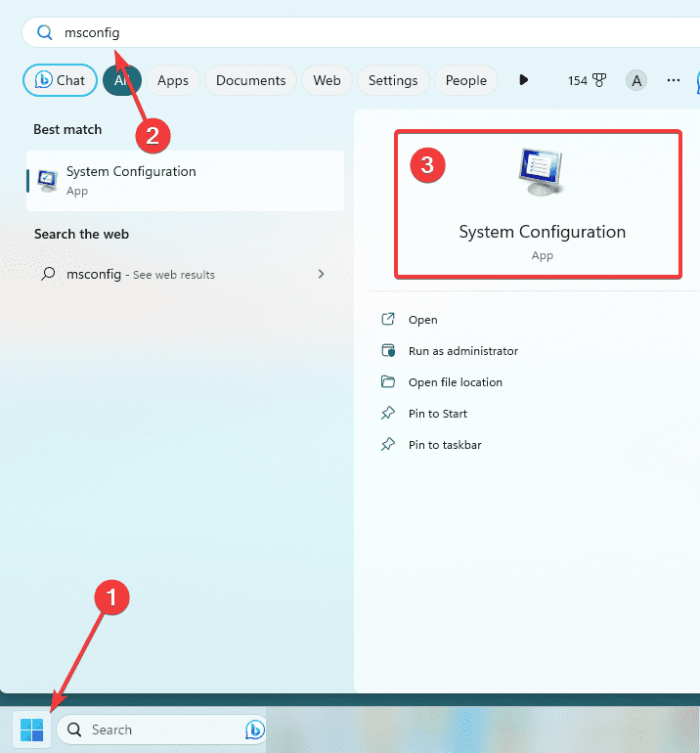Click the Best match heading
700x753 pixels.
pos(67,130)
